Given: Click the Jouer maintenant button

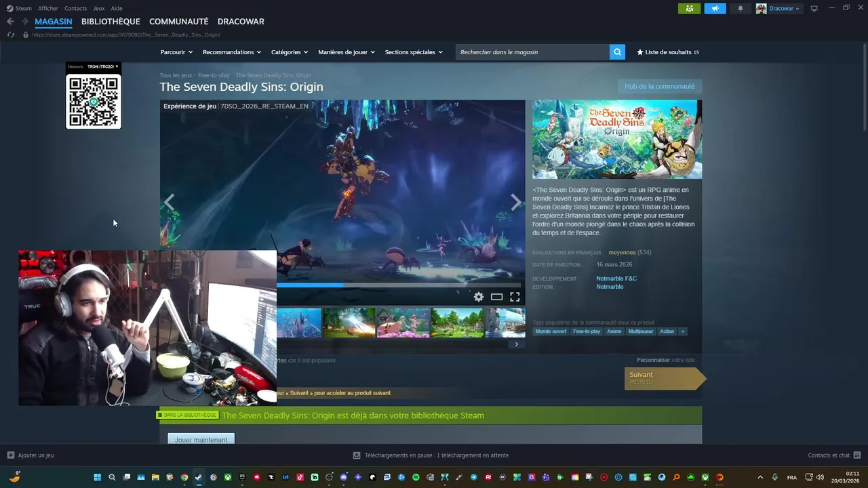Looking at the screenshot, I should coord(201,440).
